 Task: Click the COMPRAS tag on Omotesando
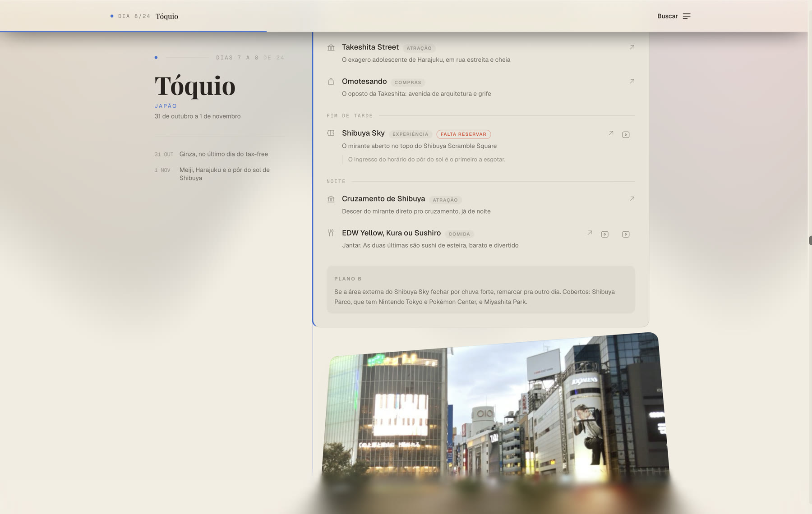[408, 83]
